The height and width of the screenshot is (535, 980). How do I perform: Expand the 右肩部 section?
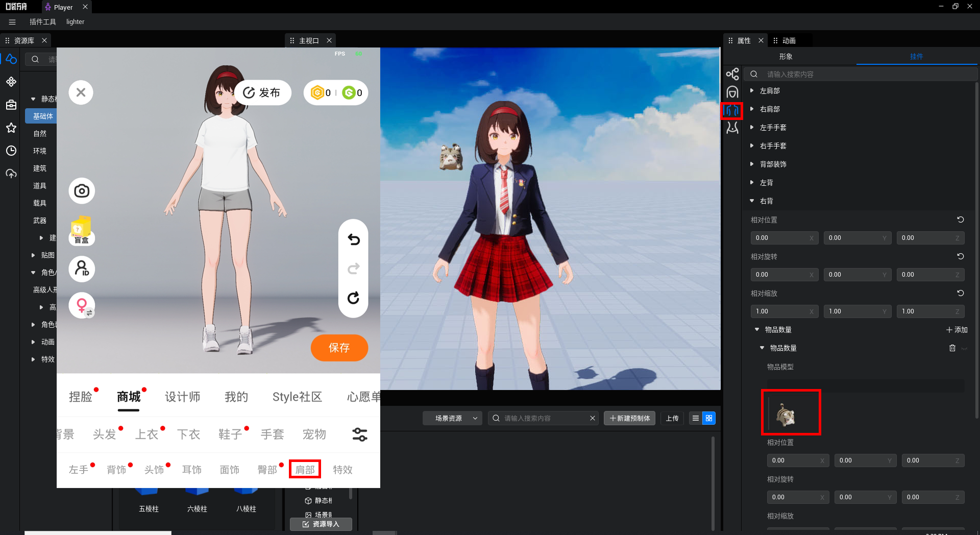click(752, 109)
